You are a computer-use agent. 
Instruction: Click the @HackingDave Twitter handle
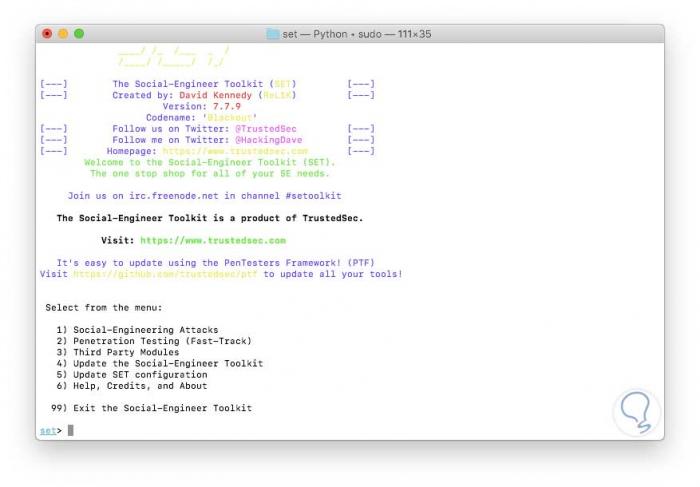point(269,140)
